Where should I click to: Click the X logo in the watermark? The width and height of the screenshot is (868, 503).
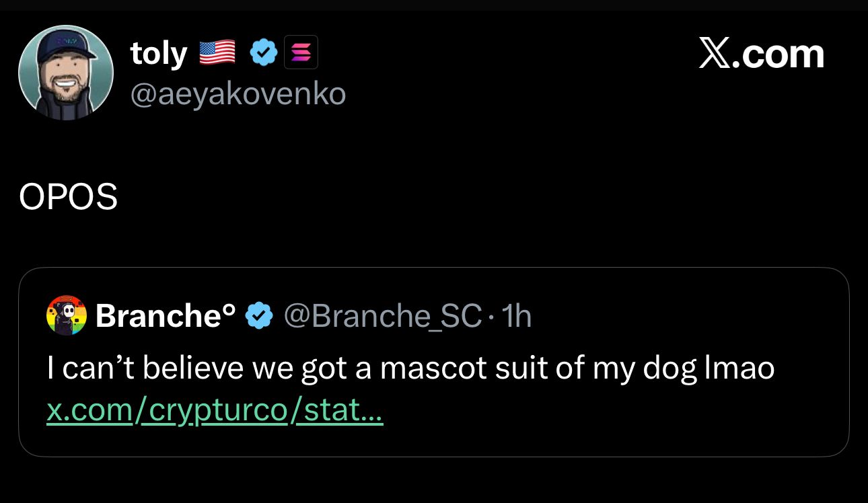714,54
